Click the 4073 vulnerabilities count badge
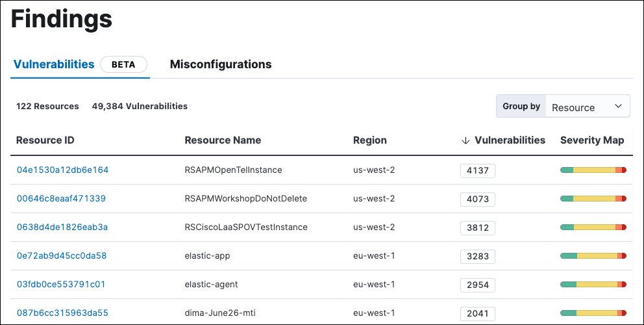 (478, 199)
